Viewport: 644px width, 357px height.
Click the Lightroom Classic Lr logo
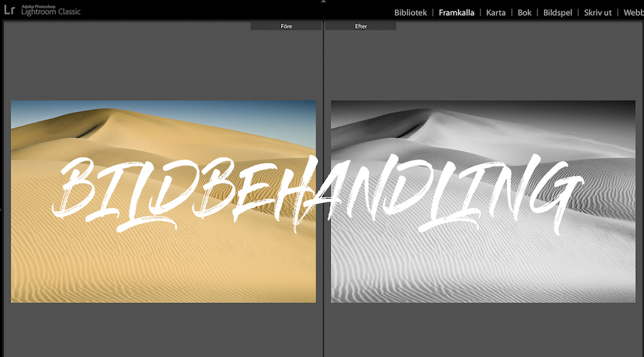pyautogui.click(x=9, y=10)
